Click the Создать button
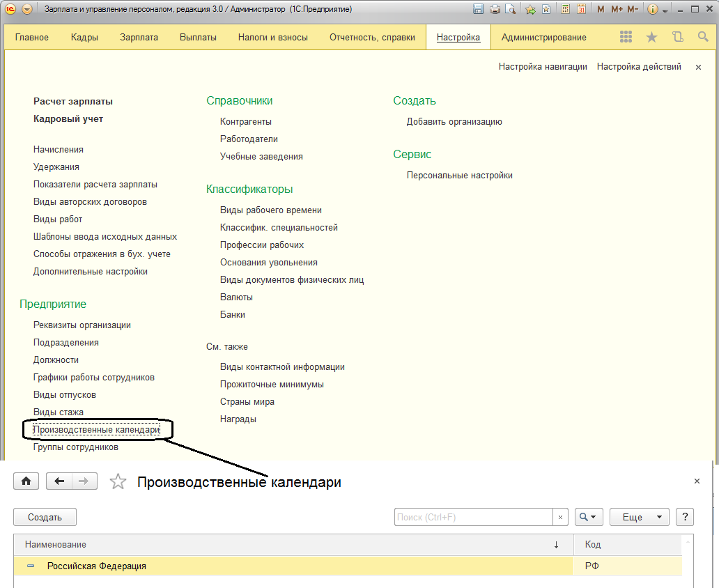The height and width of the screenshot is (588, 719). [45, 517]
